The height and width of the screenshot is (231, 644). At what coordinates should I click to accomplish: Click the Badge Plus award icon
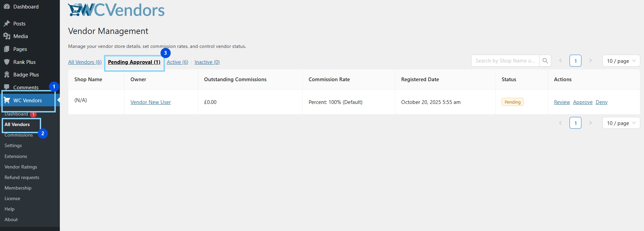tap(7, 75)
